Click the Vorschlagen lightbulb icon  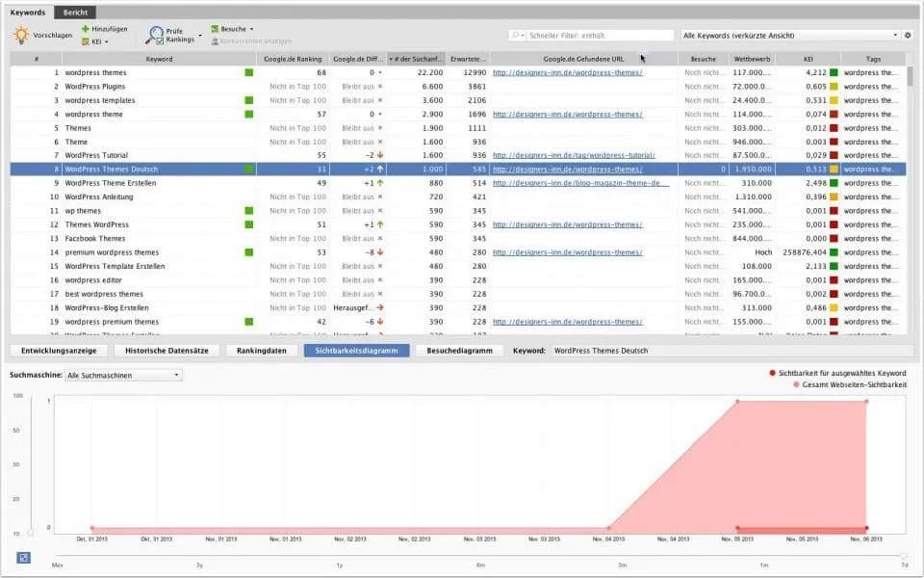coord(19,34)
